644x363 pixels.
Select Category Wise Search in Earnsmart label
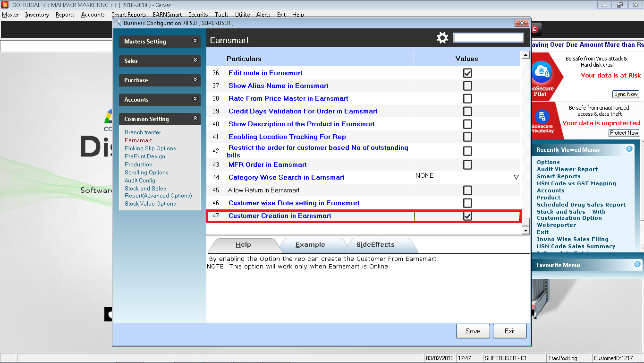(287, 178)
